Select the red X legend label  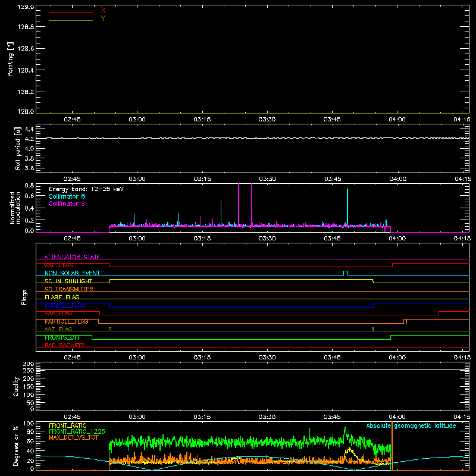pos(103,11)
